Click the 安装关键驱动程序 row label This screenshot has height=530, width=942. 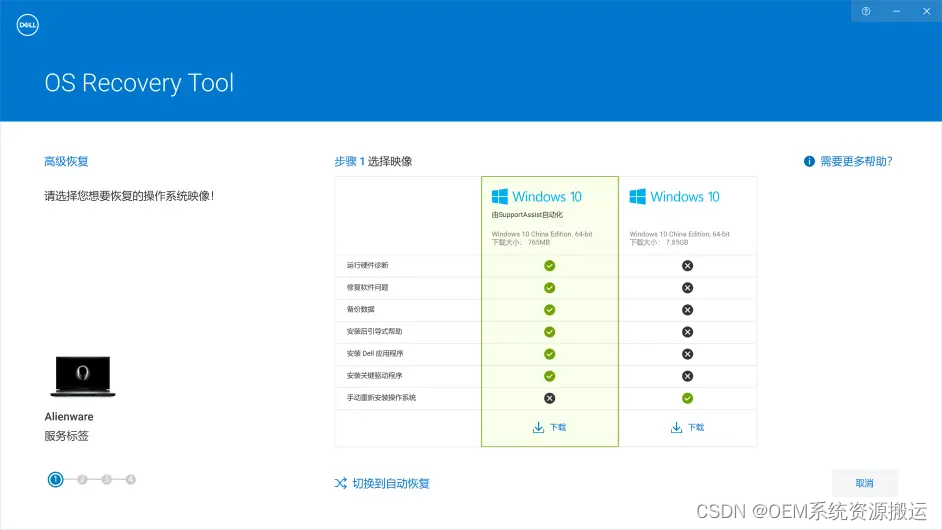click(374, 376)
